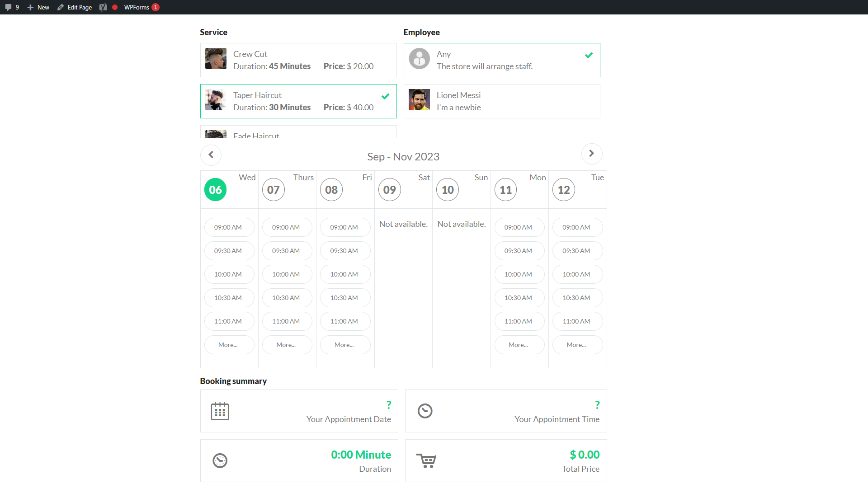Click the shopping cart icon near Total Price
This screenshot has width=868, height=488.
[x=426, y=460]
